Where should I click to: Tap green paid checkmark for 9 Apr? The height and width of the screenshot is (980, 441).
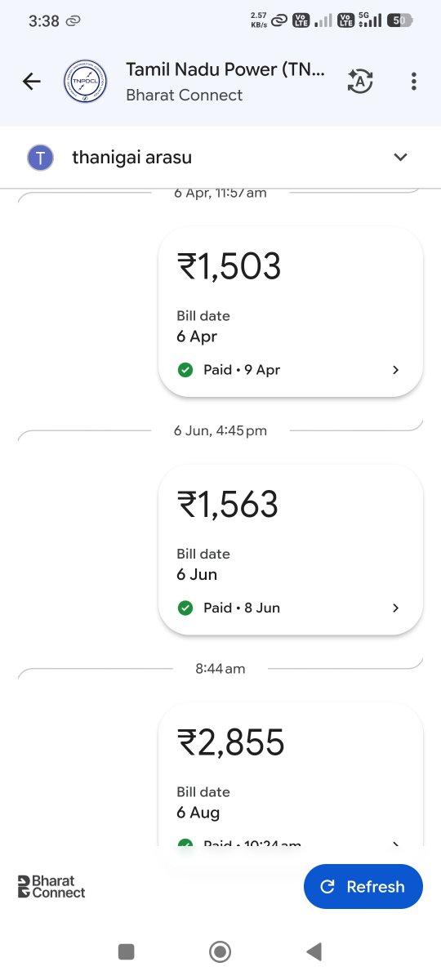point(185,370)
